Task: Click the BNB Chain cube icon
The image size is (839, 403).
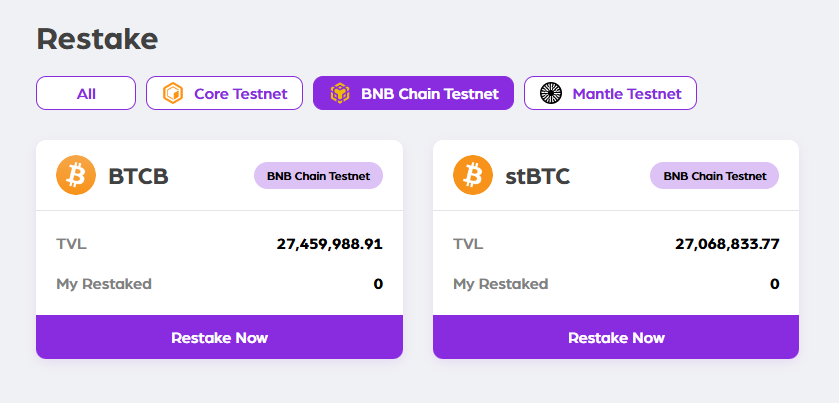Action: click(x=340, y=94)
